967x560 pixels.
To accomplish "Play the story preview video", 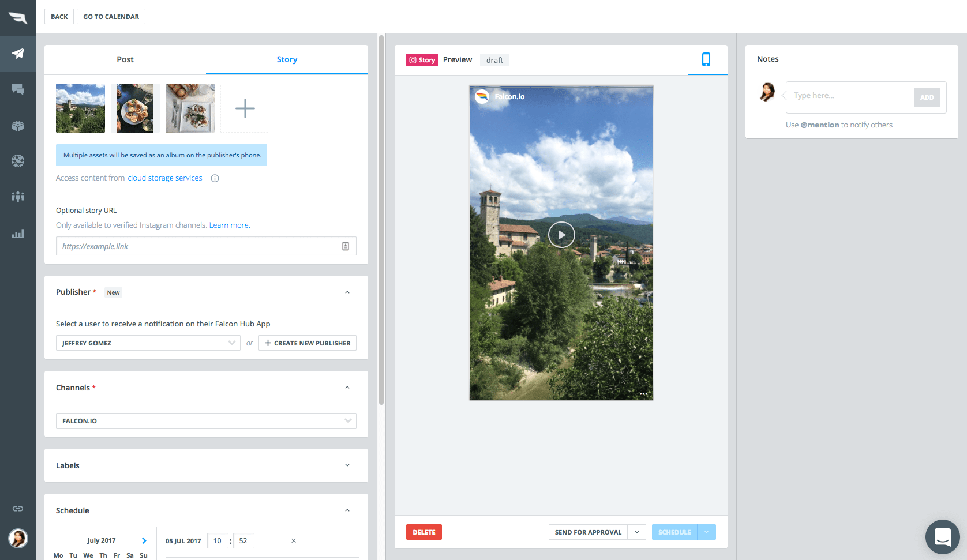I will tap(561, 235).
